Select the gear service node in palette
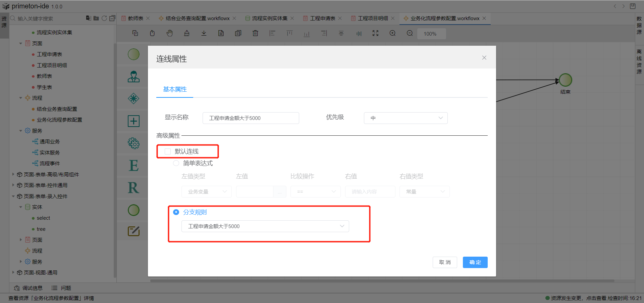This screenshot has height=303, width=644. (x=133, y=143)
